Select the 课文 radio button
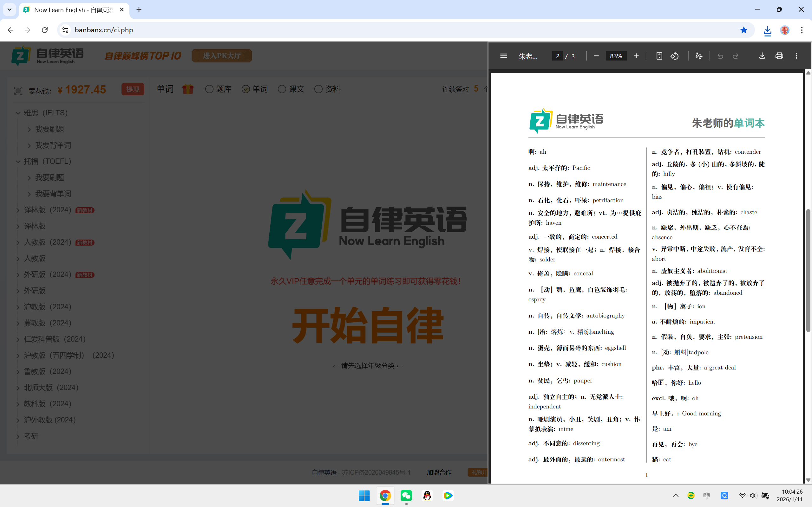 282,89
